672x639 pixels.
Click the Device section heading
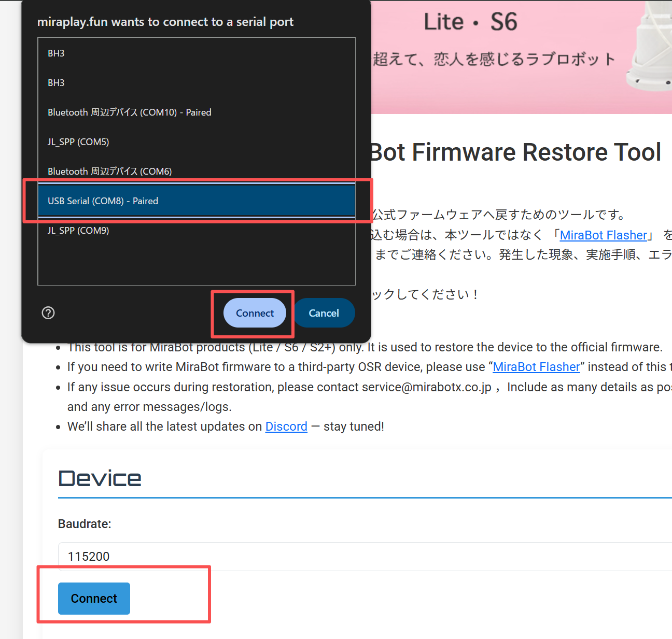click(100, 478)
